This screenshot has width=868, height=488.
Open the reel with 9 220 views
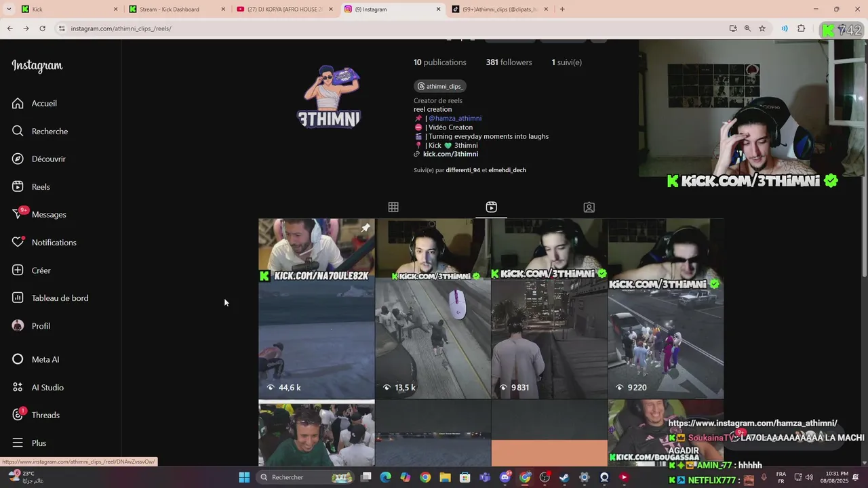coord(666,308)
